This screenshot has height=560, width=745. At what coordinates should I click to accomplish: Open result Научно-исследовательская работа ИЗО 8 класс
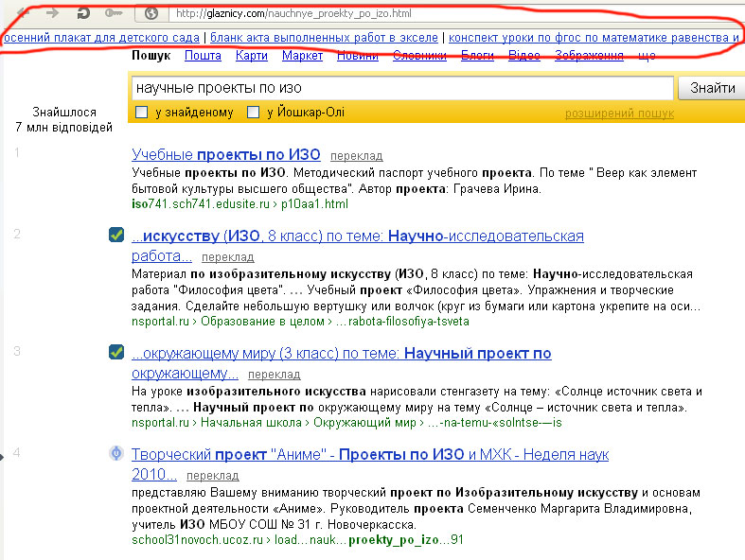pyautogui.click(x=357, y=236)
